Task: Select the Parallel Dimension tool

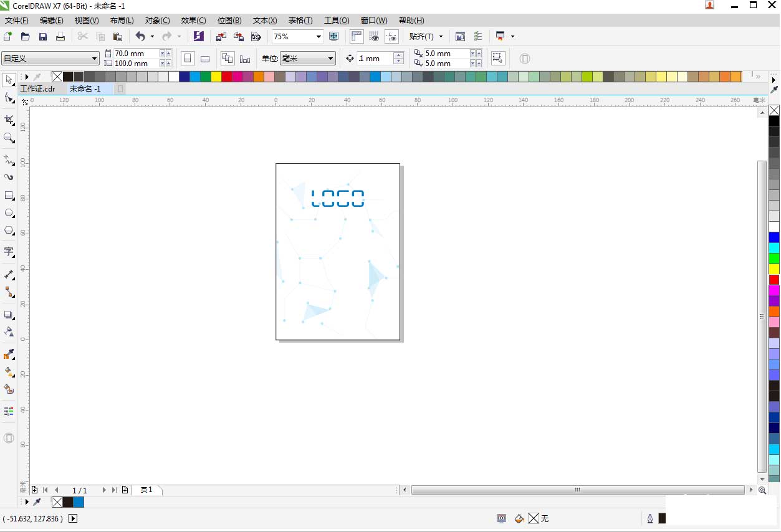Action: (9, 274)
